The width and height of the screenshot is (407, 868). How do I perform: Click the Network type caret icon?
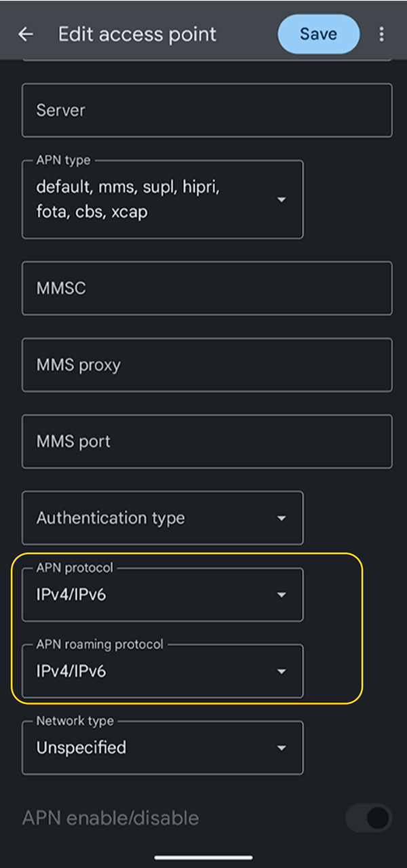point(282,748)
